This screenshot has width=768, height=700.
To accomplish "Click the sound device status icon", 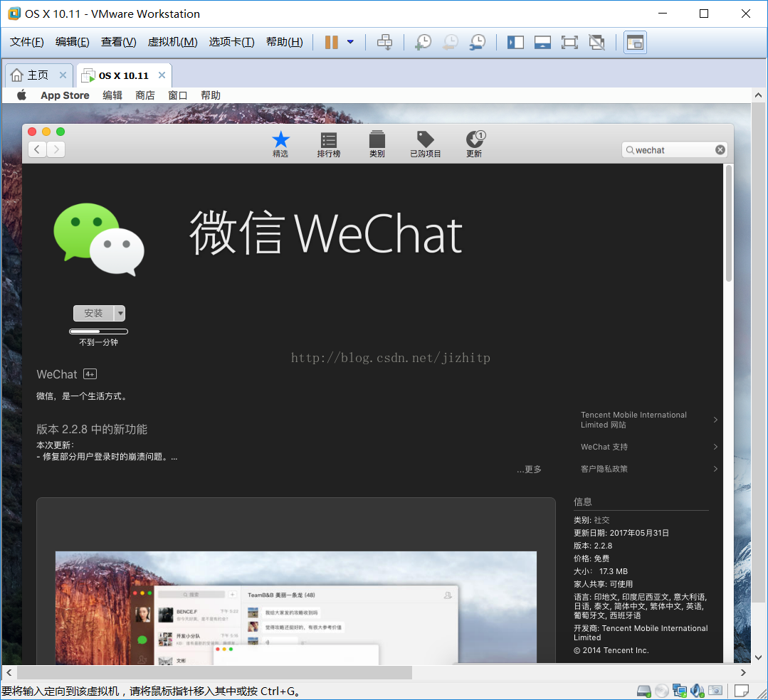I will pos(697,691).
